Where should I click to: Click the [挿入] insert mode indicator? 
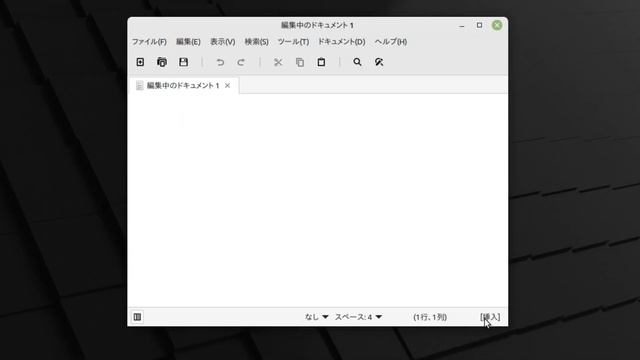[490, 317]
